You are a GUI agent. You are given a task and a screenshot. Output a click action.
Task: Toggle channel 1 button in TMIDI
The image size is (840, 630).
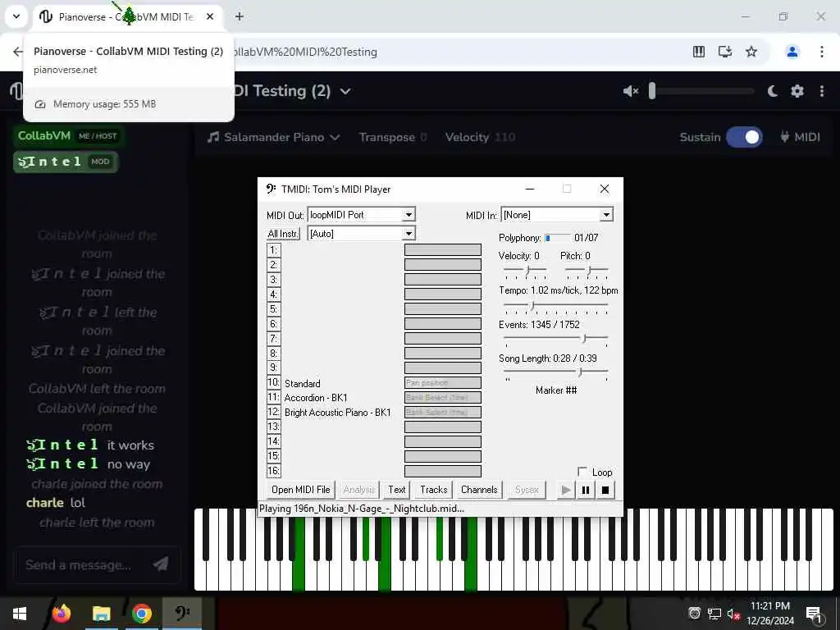[273, 250]
